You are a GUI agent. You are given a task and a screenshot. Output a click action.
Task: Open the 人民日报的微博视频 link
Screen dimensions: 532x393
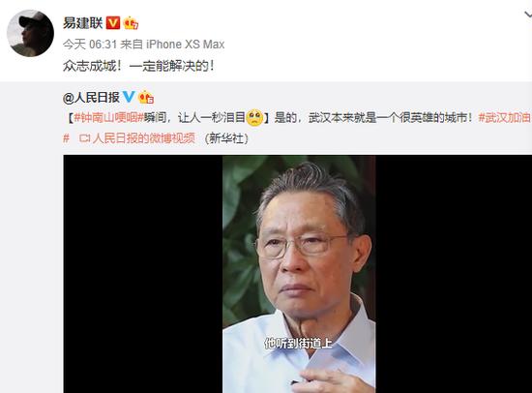[144, 138]
